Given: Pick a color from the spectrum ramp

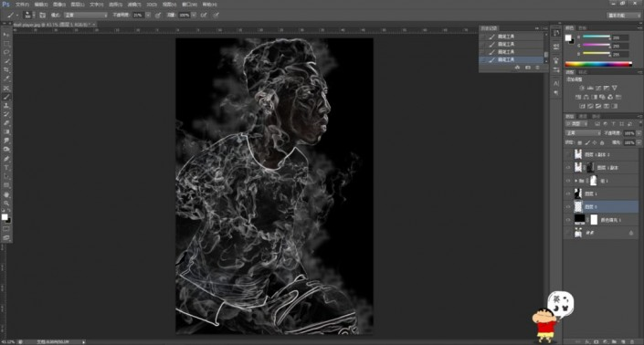Looking at the screenshot, I should click(x=598, y=64).
